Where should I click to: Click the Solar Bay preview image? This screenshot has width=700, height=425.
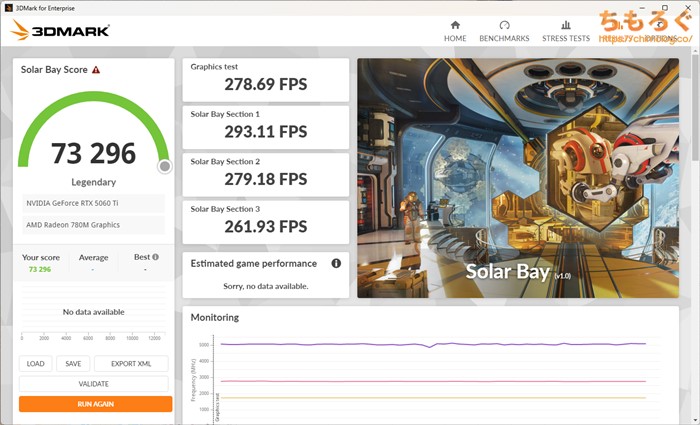click(x=518, y=178)
